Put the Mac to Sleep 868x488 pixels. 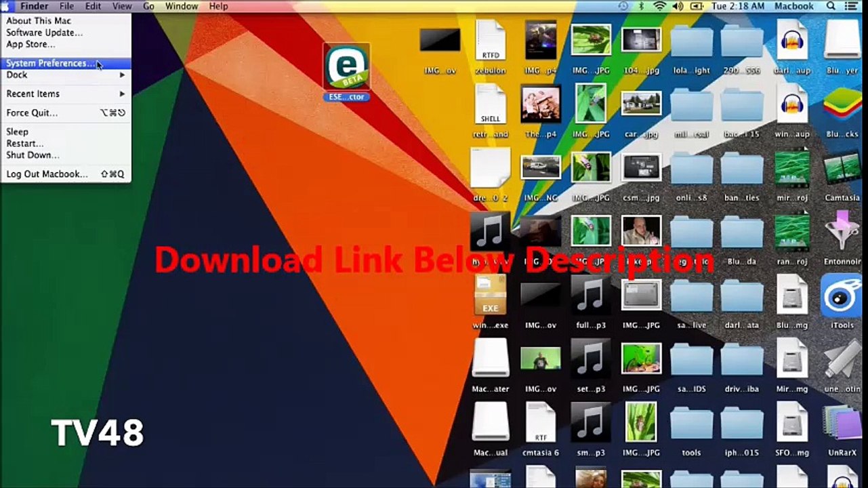pyautogui.click(x=66, y=132)
